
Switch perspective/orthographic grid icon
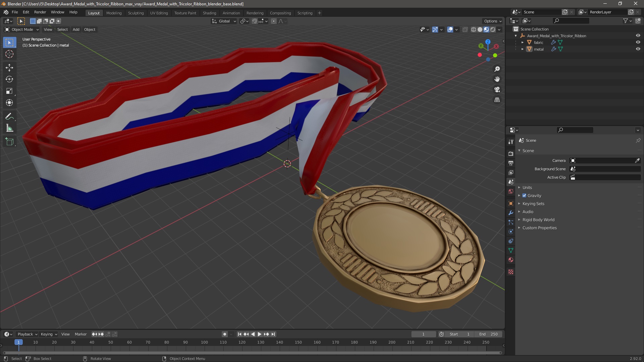[x=497, y=100]
